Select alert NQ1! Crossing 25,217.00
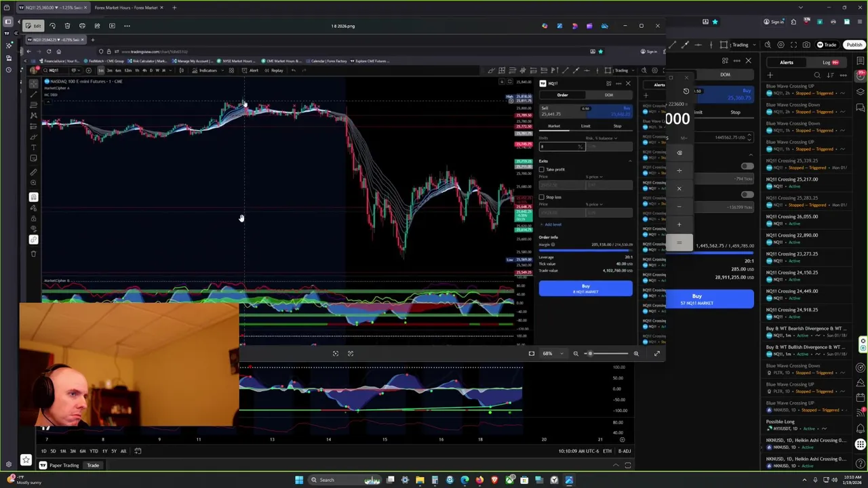 (x=805, y=182)
